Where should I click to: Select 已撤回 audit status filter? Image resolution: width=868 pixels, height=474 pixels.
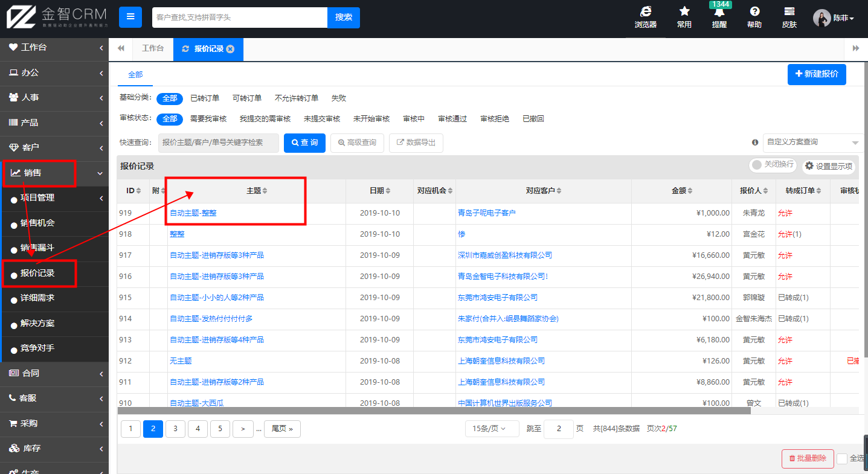tap(533, 119)
